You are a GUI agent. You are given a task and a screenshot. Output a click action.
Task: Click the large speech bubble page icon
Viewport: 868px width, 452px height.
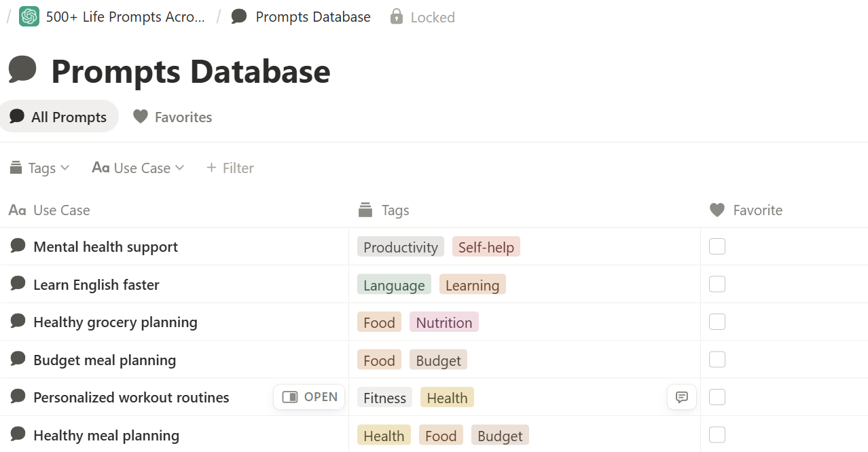(22, 70)
